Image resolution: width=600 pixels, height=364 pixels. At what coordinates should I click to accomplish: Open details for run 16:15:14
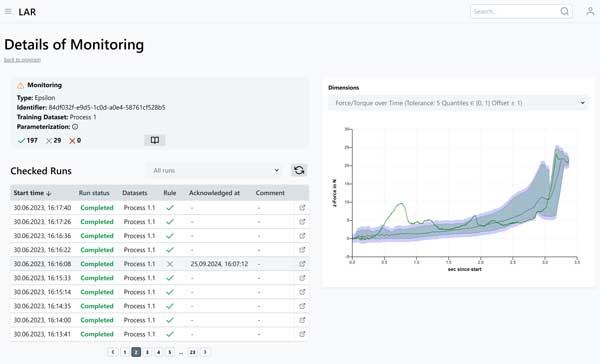tap(302, 292)
